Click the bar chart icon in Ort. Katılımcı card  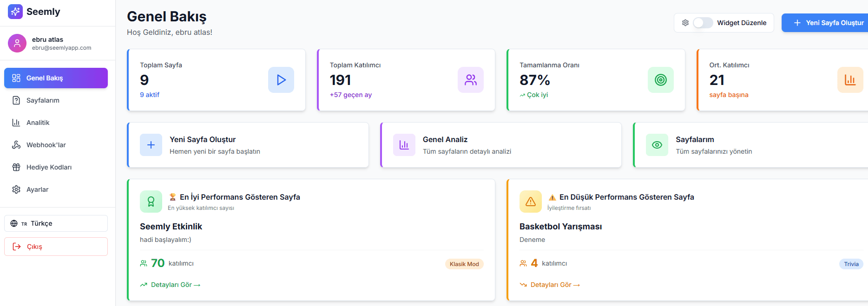(x=850, y=80)
